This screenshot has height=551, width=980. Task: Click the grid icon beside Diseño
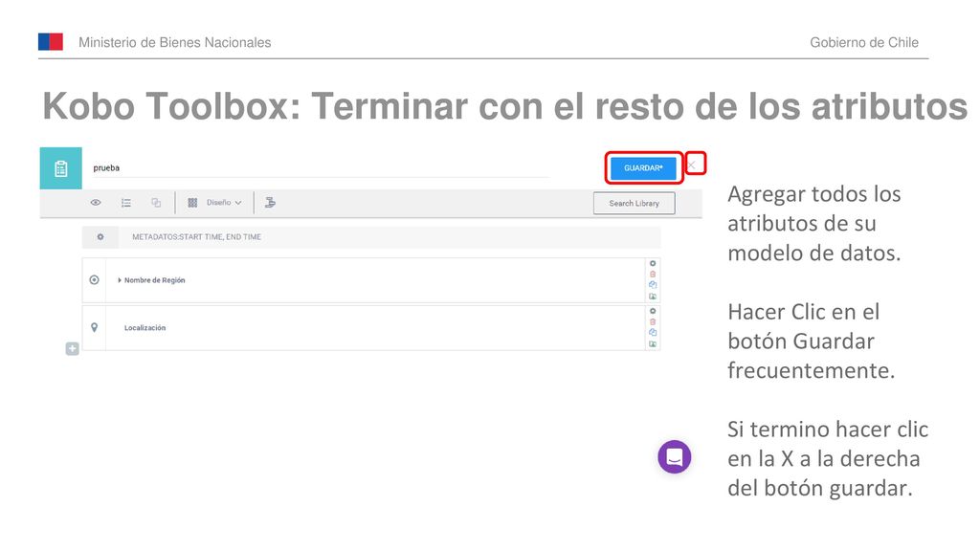tap(192, 203)
